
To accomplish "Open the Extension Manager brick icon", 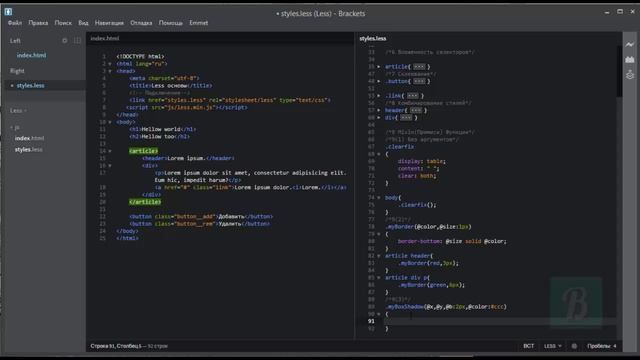I will pos(630,60).
